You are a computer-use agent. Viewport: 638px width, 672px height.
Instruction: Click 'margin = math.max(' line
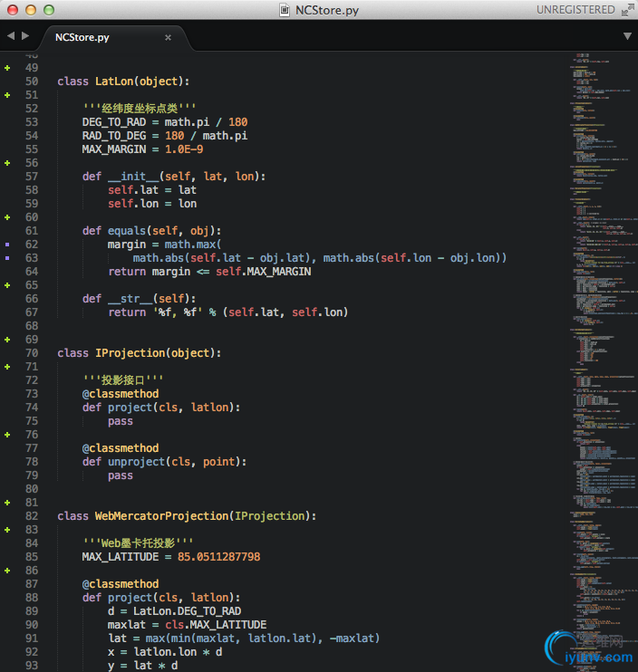tap(165, 245)
